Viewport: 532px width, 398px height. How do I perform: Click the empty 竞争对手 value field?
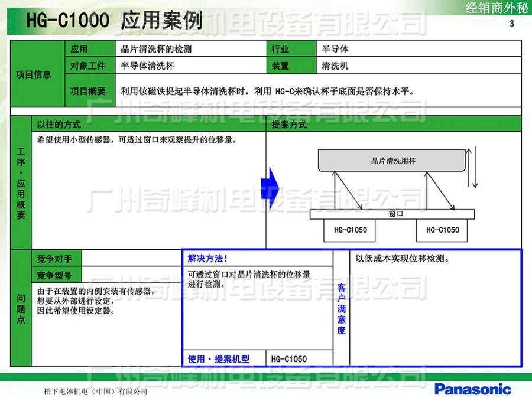(x=131, y=259)
